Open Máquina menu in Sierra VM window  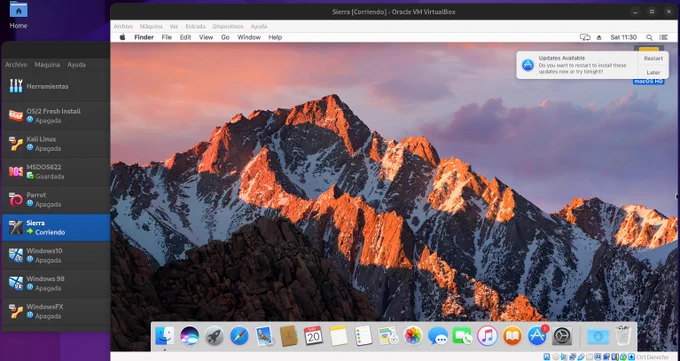pos(151,26)
